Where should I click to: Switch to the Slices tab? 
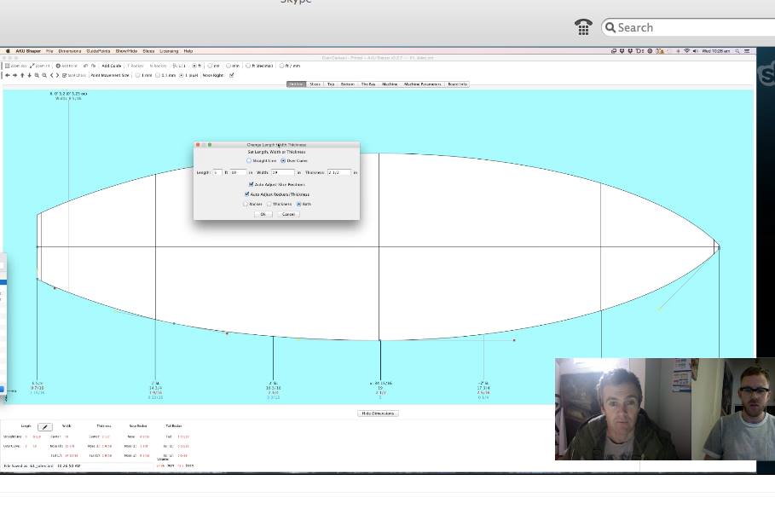315,84
